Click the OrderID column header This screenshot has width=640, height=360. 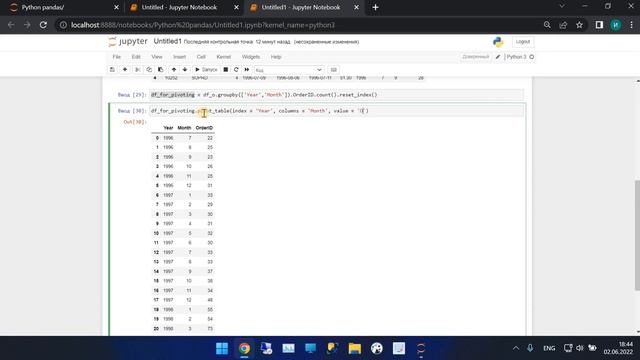coord(204,128)
